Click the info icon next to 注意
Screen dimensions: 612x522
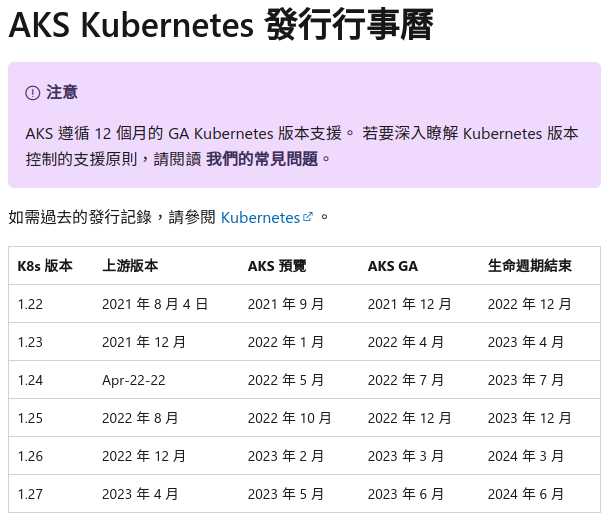pos(32,93)
